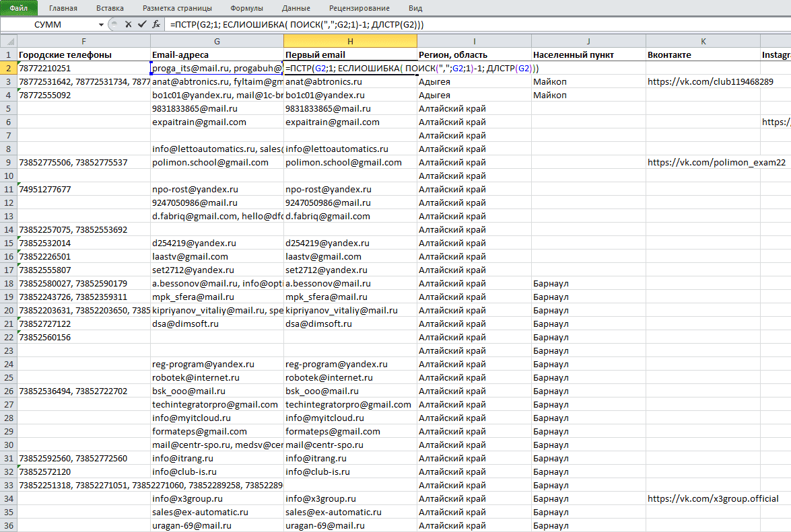Select phone cell 74951277677
The height and width of the screenshot is (532, 791).
coord(83,189)
